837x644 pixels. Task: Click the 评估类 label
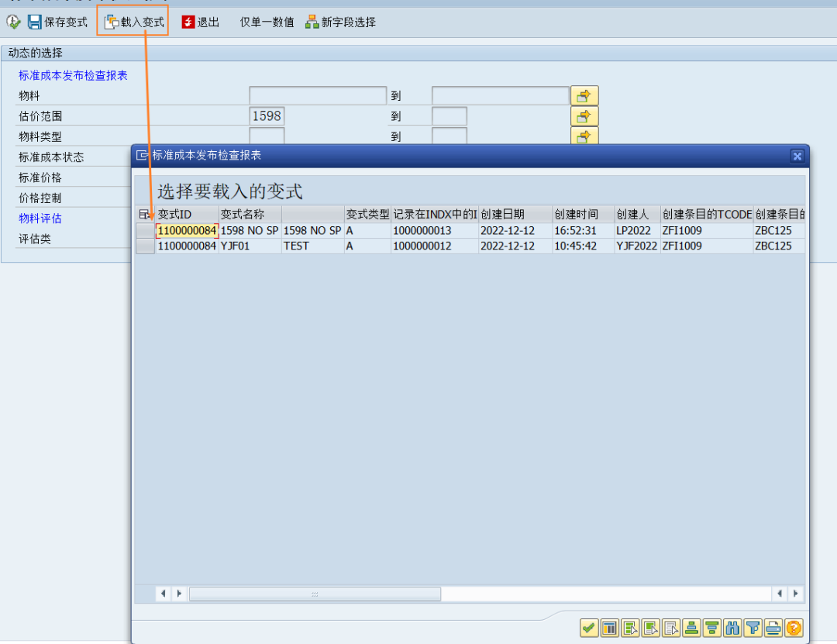click(35, 239)
